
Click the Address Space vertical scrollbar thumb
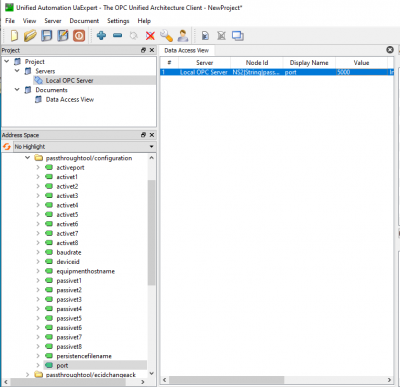[x=151, y=232]
